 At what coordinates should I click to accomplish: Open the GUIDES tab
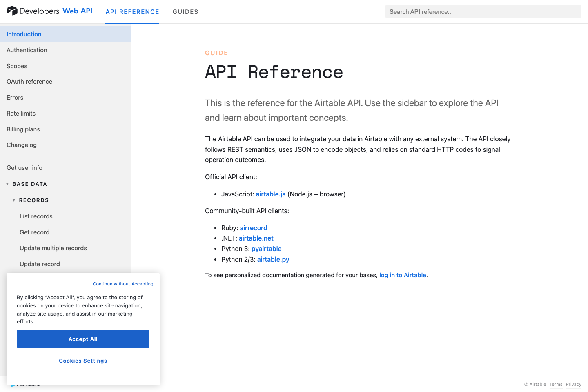click(x=185, y=12)
